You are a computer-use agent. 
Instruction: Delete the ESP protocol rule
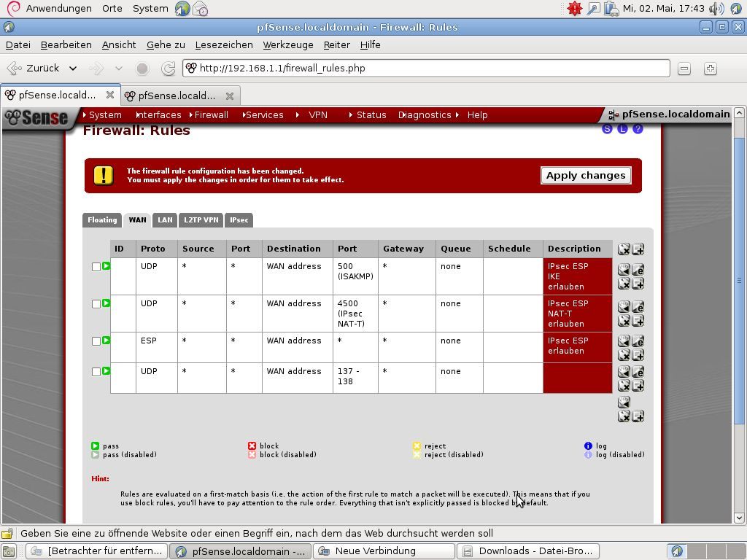[x=624, y=355]
